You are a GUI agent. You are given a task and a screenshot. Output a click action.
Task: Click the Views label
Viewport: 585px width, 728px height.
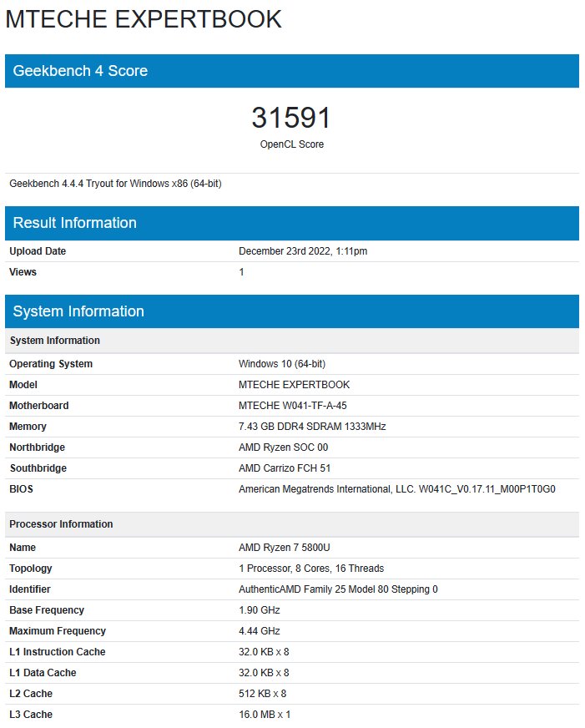[23, 272]
